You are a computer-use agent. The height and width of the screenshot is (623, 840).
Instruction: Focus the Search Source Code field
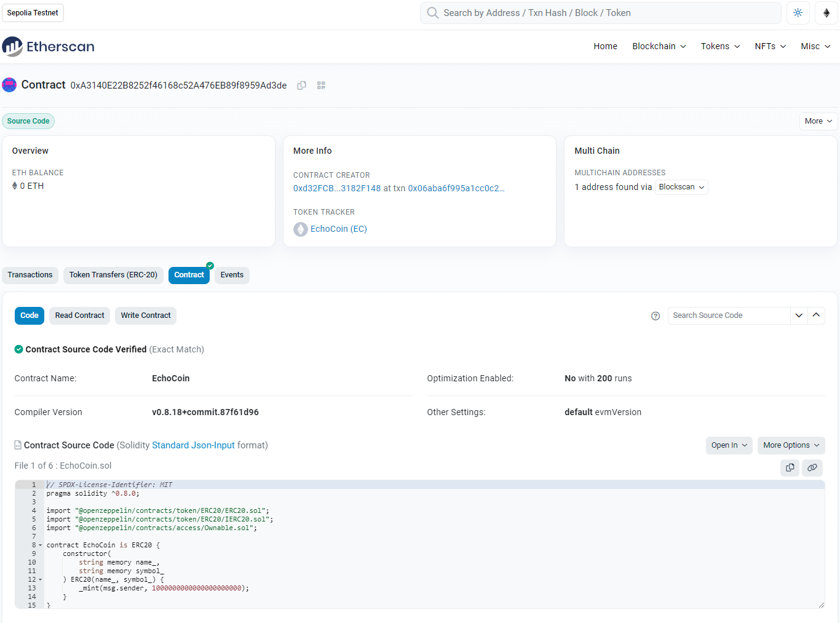click(729, 315)
